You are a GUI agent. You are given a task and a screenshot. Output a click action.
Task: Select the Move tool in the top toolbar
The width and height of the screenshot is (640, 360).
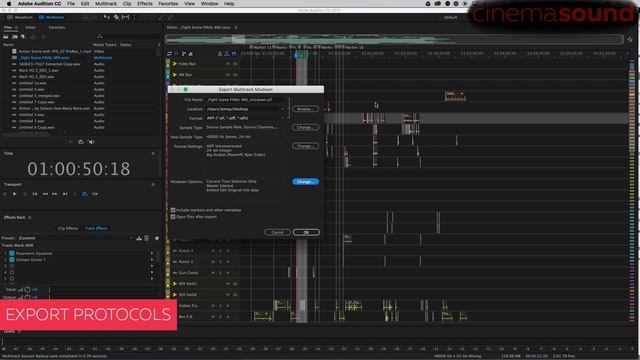107,17
